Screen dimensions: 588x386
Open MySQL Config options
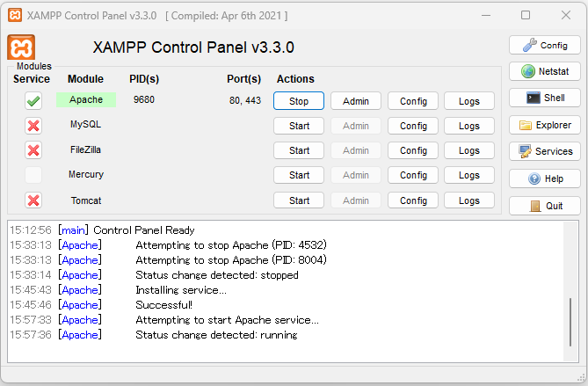click(413, 126)
